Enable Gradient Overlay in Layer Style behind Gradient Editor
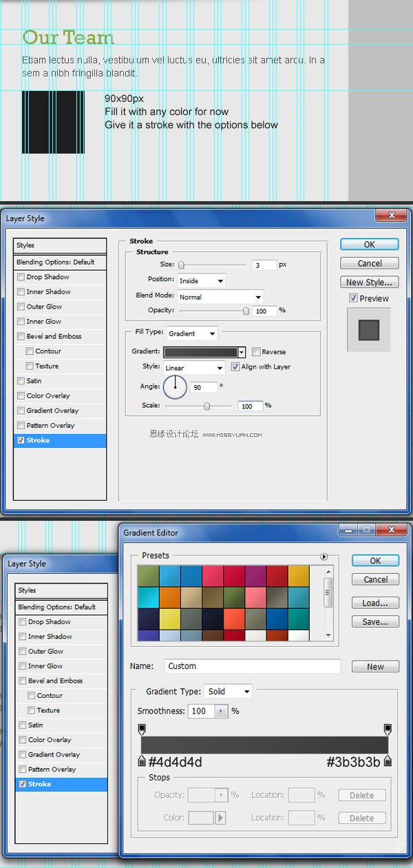This screenshot has width=413, height=868. (23, 754)
